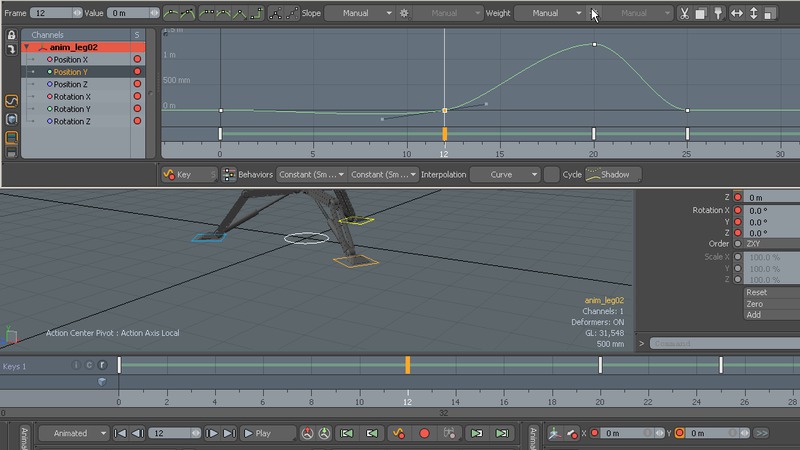The height and width of the screenshot is (450, 800).
Task: Click the record keyframe red circle button
Action: pyautogui.click(x=424, y=433)
